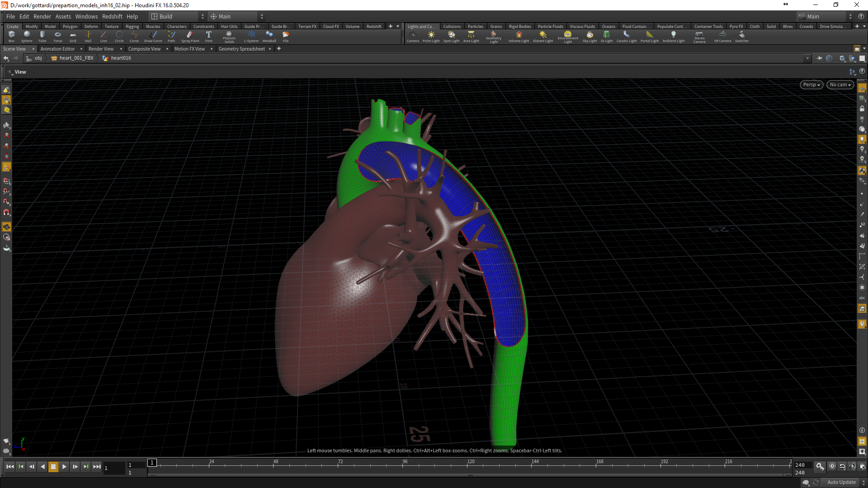Screen dimensions: 868x488
Task: Open the No cam camera dropdown
Action: (840, 84)
